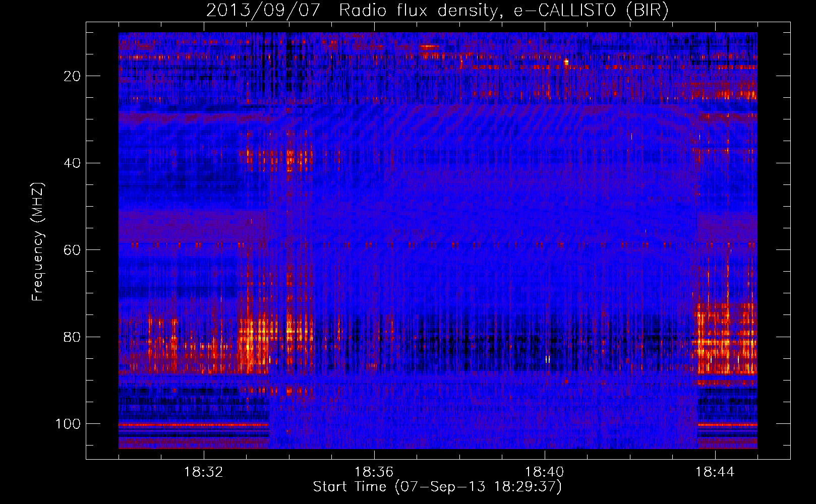Click the 20 MHz frequency tick label
Screen dimensions: 816x504
[x=73, y=76]
